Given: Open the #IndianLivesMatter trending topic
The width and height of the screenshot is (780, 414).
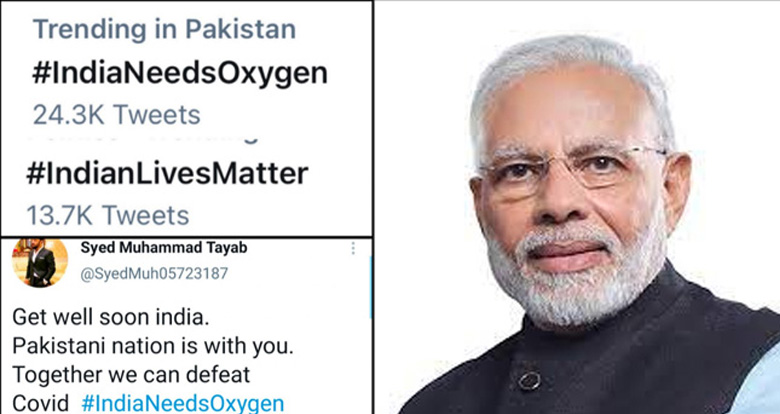Looking at the screenshot, I should [x=167, y=174].
